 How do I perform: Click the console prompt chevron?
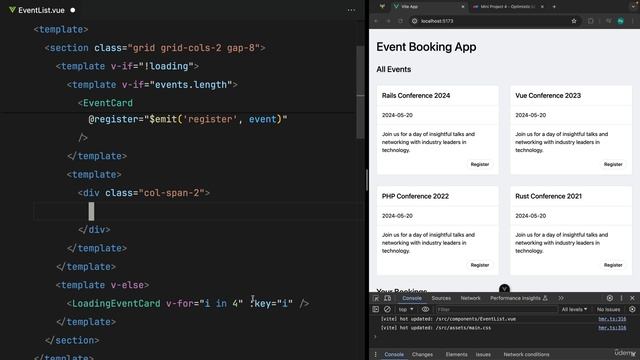point(375,336)
